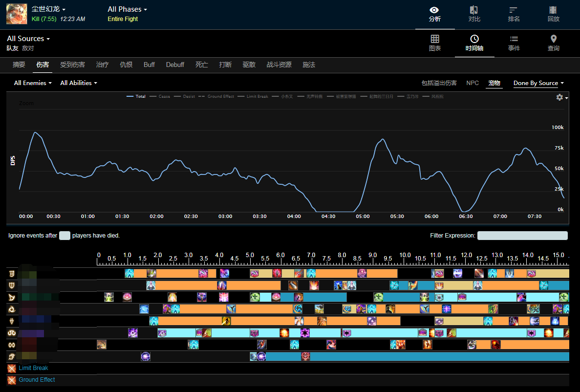Image resolution: width=580 pixels, height=392 pixels.
Task: Open the Done By Source dropdown
Action: (x=538, y=83)
